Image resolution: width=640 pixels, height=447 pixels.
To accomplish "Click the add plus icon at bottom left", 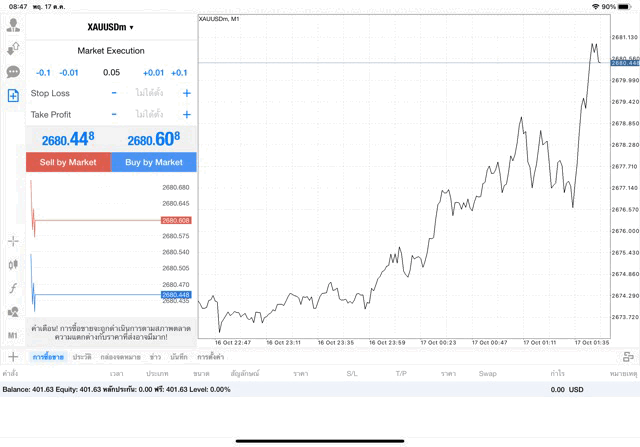I will [13, 356].
